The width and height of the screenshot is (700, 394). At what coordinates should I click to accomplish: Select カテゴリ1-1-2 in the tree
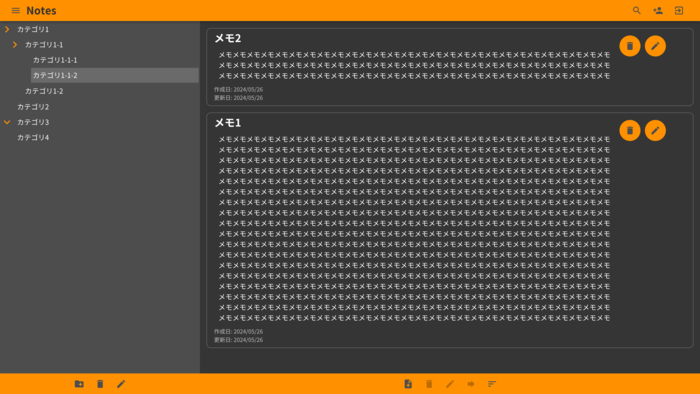[x=115, y=75]
